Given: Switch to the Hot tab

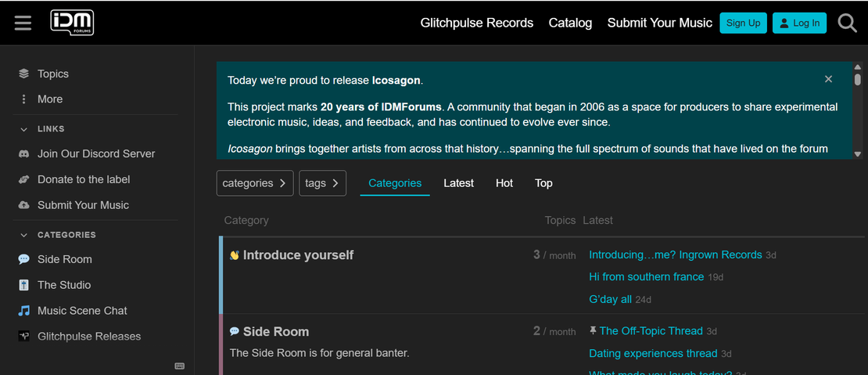Looking at the screenshot, I should [504, 183].
